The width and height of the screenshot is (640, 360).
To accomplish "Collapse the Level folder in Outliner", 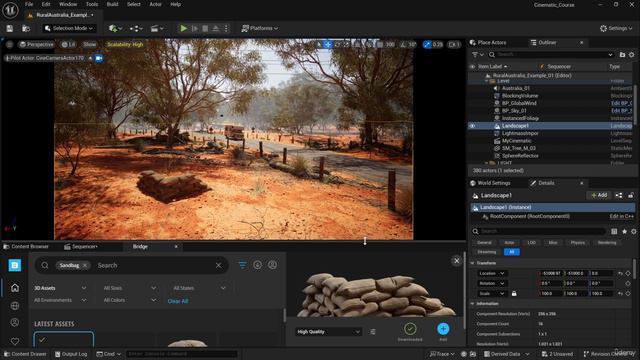I will [486, 81].
